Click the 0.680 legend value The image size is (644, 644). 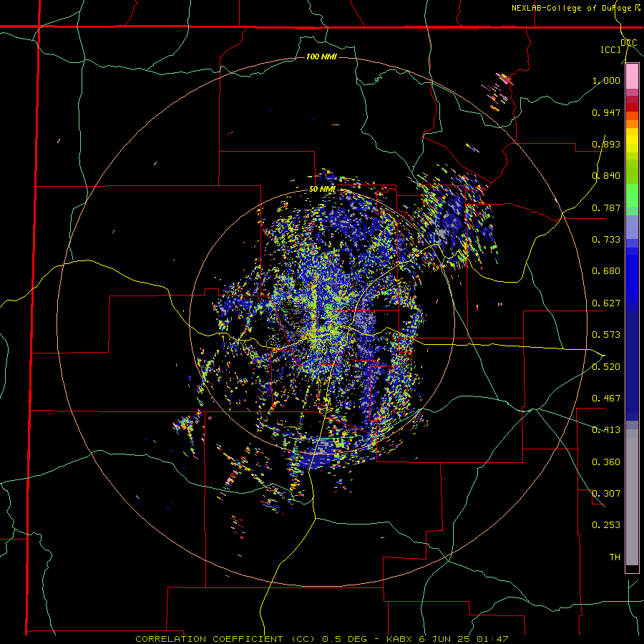[x=606, y=271]
